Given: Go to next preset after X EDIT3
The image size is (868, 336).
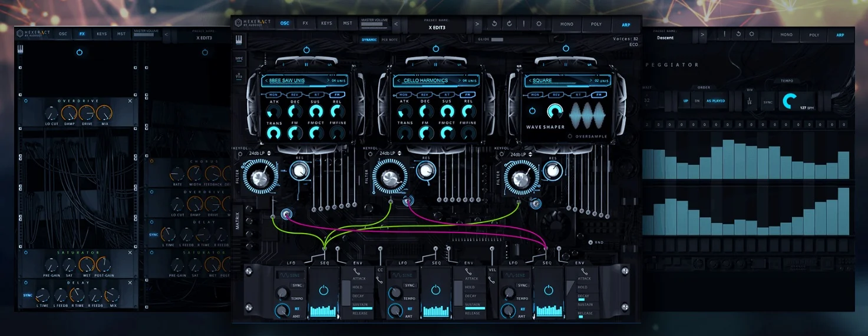Looking at the screenshot, I should point(477,24).
